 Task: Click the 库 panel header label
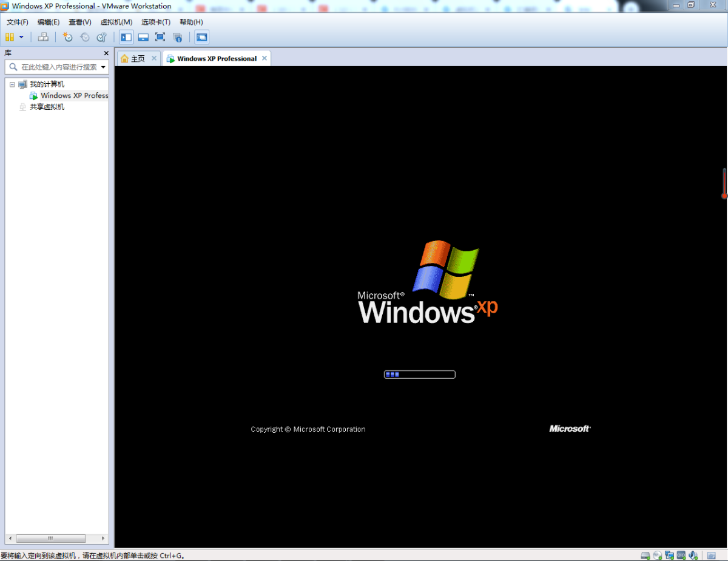point(8,53)
